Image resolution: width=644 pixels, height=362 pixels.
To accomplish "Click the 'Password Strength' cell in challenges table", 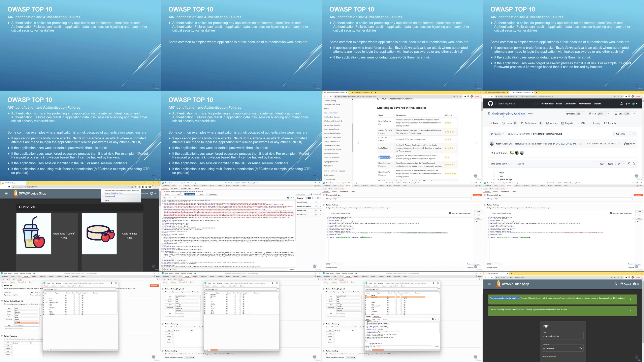I will click(x=386, y=157).
